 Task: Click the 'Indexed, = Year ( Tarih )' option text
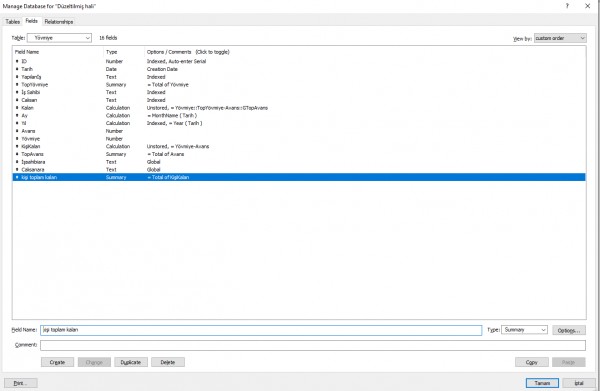coord(174,123)
